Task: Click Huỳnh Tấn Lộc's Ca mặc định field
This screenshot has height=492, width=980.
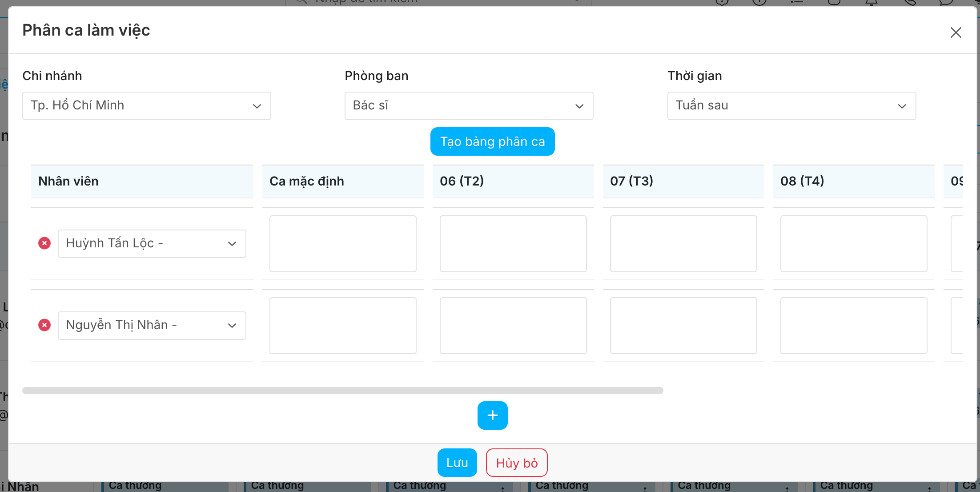Action: tap(342, 244)
